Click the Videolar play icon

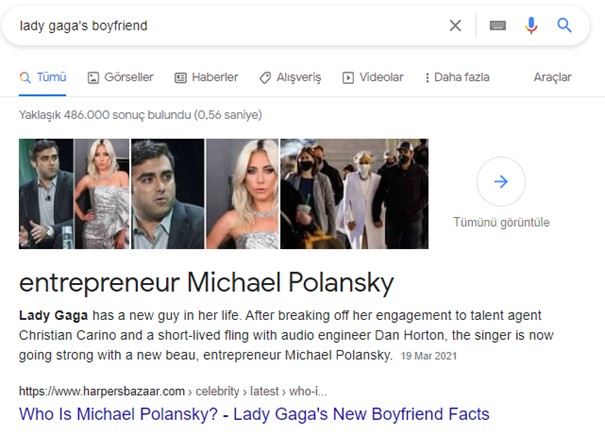(x=348, y=78)
